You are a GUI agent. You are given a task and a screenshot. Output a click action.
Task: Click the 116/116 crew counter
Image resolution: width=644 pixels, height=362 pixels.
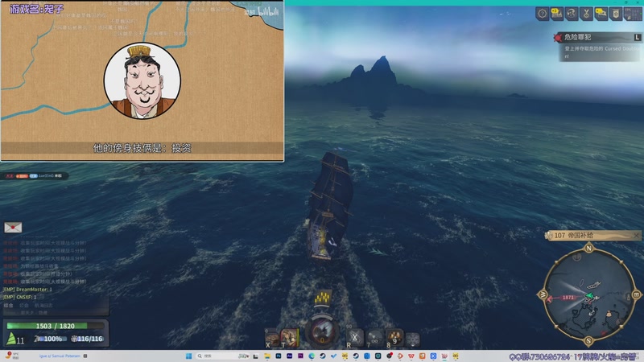87,339
